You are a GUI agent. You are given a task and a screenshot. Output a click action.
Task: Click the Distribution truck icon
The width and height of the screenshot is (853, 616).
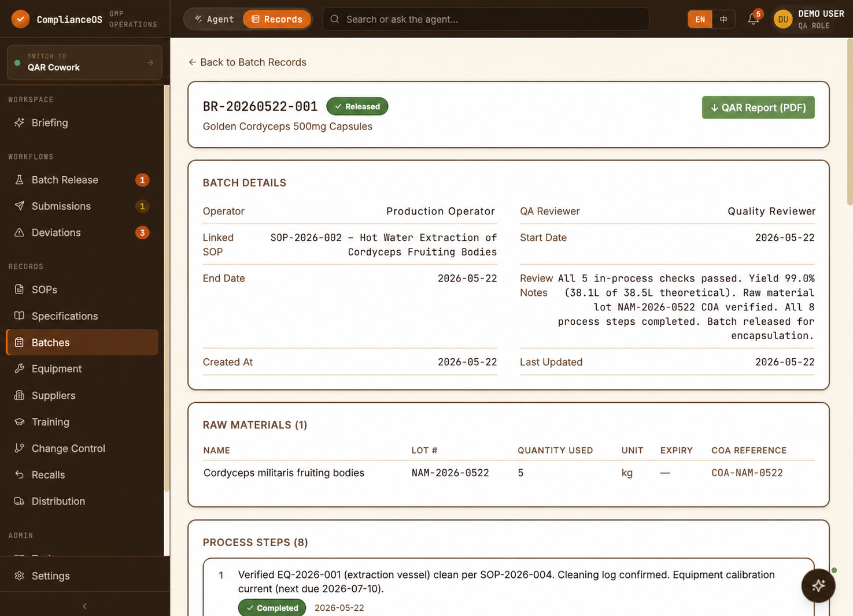click(19, 501)
